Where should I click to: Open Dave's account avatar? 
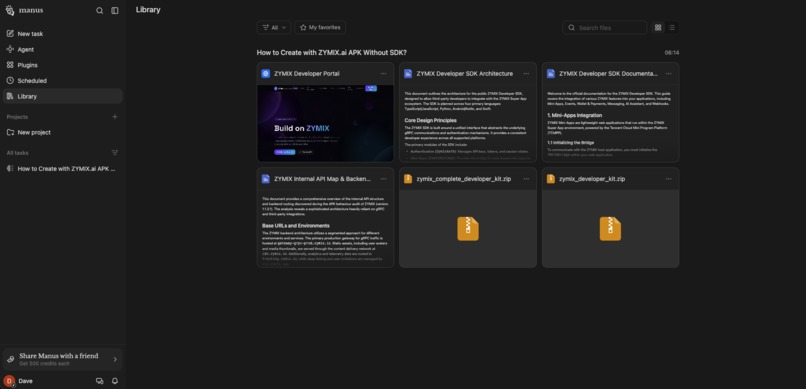click(x=9, y=381)
